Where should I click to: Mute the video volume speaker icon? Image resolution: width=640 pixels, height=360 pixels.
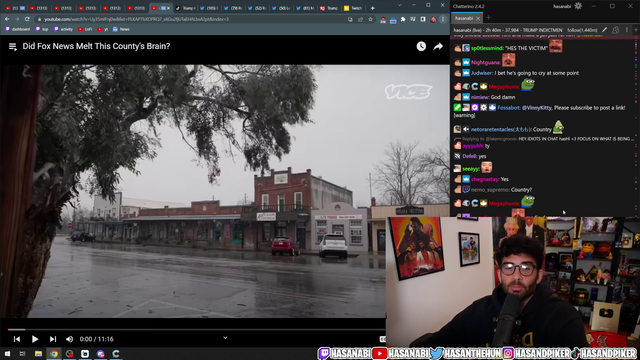(x=69, y=339)
